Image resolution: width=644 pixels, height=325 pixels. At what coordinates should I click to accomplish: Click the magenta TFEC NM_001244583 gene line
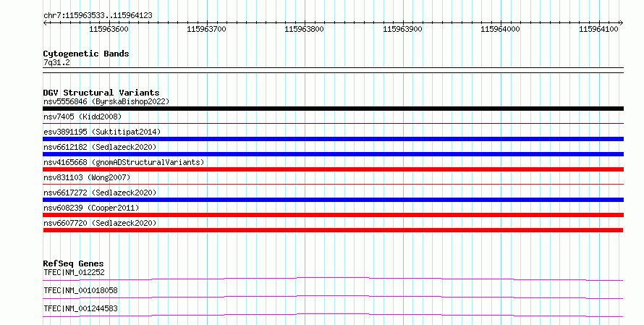point(333,315)
